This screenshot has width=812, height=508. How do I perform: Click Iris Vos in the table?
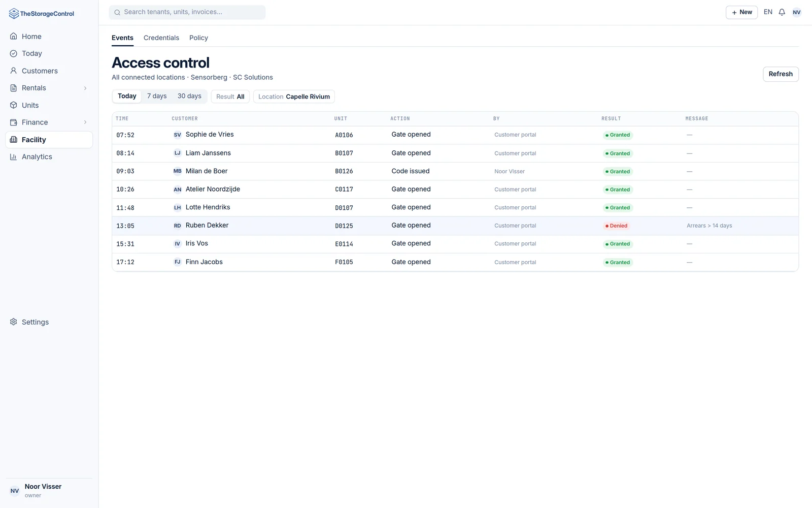pyautogui.click(x=197, y=243)
